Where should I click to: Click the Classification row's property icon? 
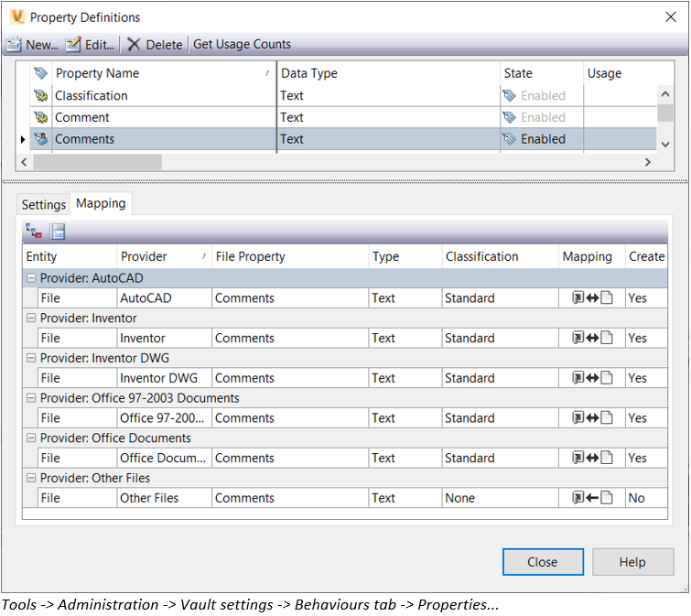(x=41, y=95)
